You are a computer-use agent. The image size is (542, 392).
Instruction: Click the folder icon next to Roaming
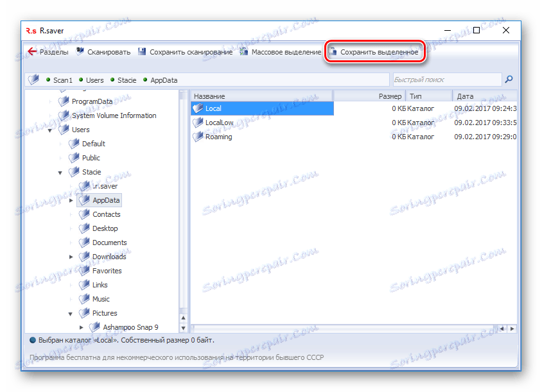point(198,137)
